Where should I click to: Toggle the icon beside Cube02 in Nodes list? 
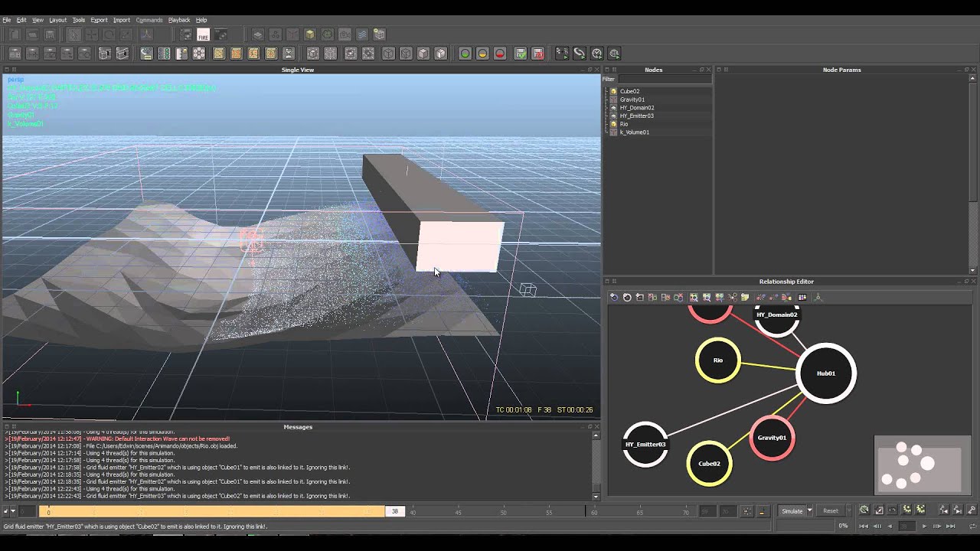click(613, 91)
